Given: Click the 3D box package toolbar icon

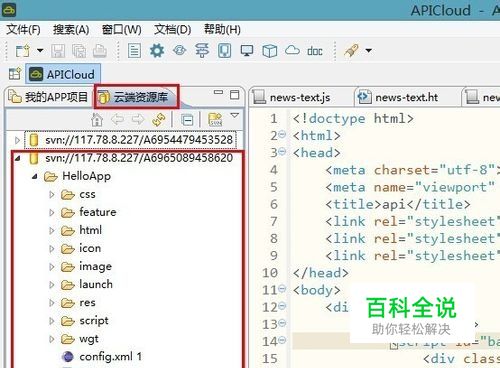Looking at the screenshot, I should point(270,51).
